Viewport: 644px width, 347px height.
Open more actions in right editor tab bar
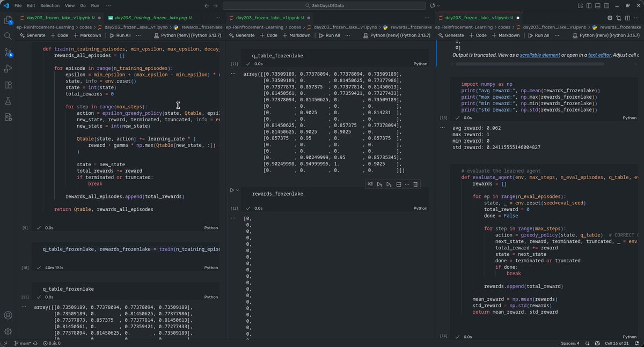635,18
